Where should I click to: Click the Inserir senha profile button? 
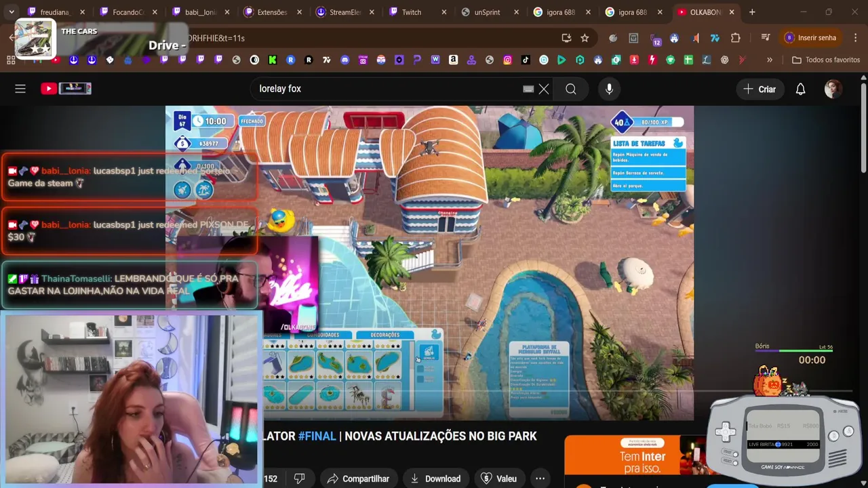pyautogui.click(x=810, y=38)
